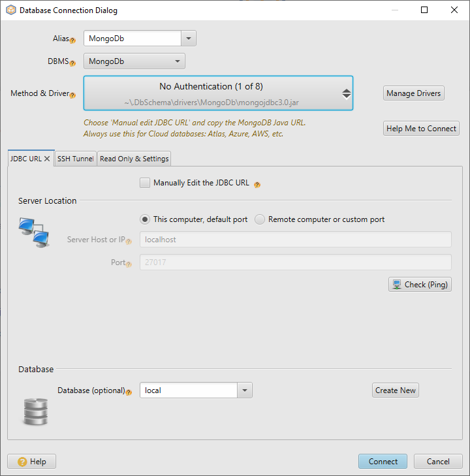Click the Method & Driver up-down arrows
The height and width of the screenshot is (476, 470).
[x=346, y=94]
